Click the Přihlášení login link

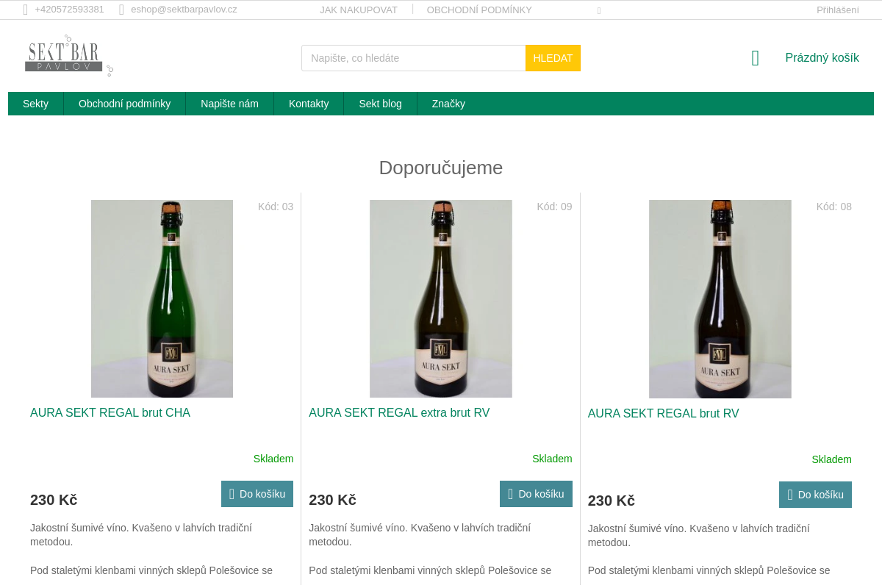(838, 10)
